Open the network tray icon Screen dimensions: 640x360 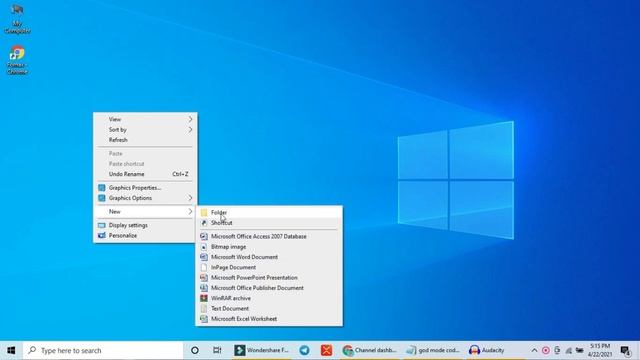pyautogui.click(x=568, y=350)
